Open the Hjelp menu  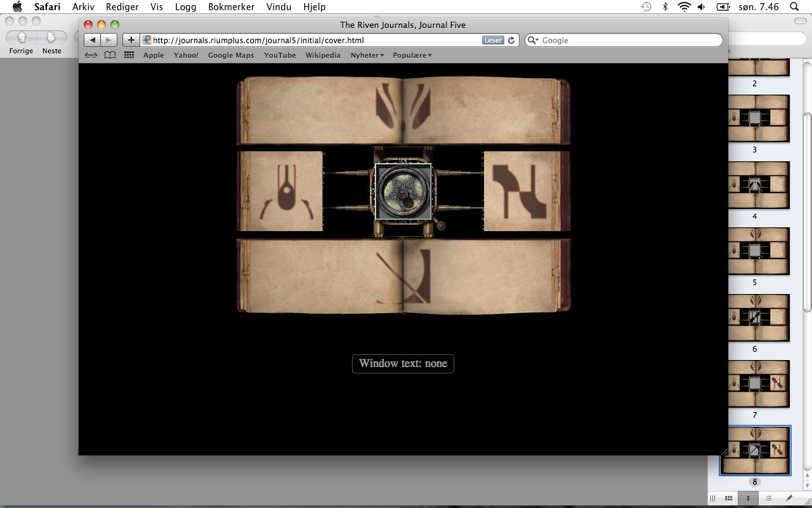[315, 7]
